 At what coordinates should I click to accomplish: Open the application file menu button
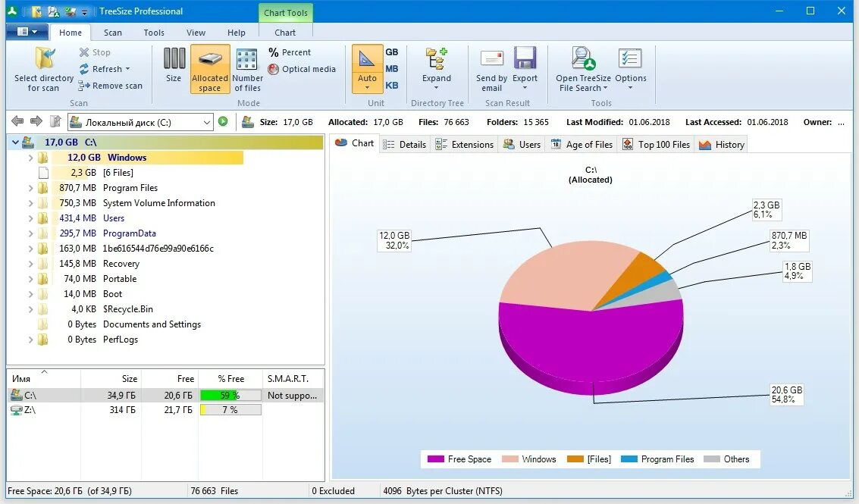(x=27, y=32)
